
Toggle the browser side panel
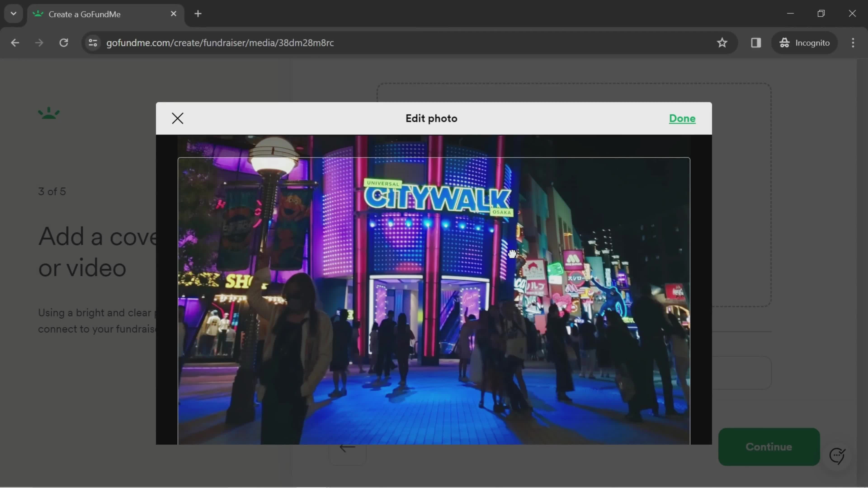tap(756, 43)
